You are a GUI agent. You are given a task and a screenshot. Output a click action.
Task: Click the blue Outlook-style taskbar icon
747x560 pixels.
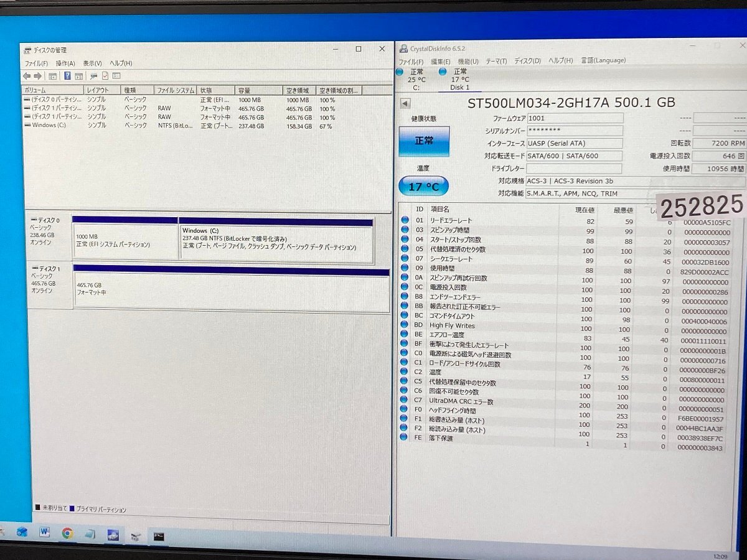[x=22, y=532]
